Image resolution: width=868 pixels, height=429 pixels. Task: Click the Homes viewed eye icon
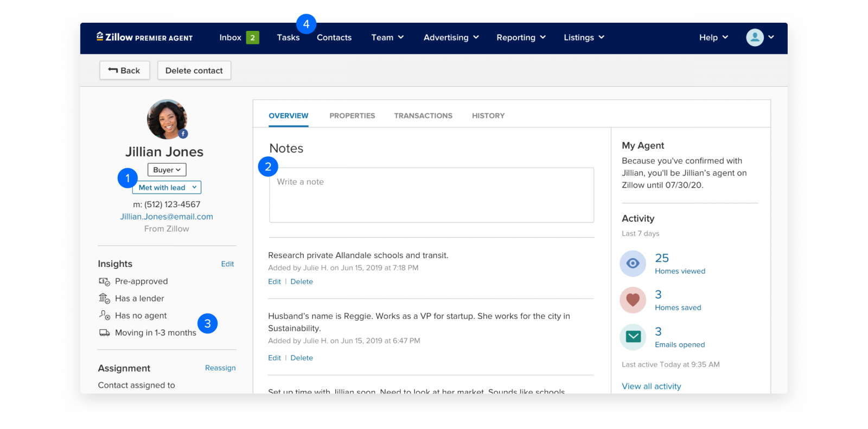633,264
